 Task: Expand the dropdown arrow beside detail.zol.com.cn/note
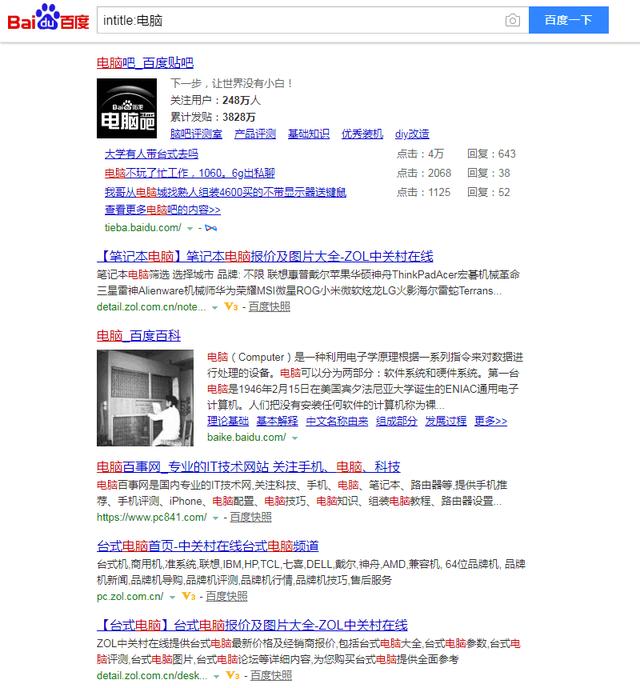point(215,308)
